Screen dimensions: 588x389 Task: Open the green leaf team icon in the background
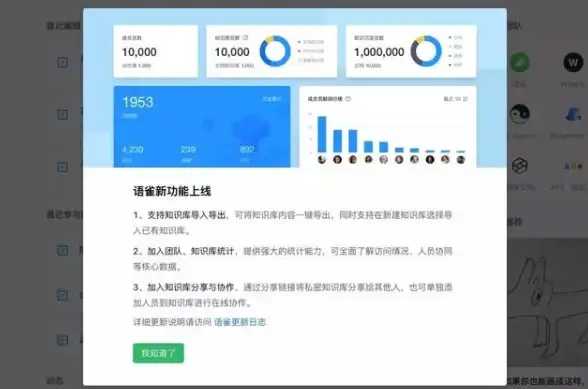520,62
